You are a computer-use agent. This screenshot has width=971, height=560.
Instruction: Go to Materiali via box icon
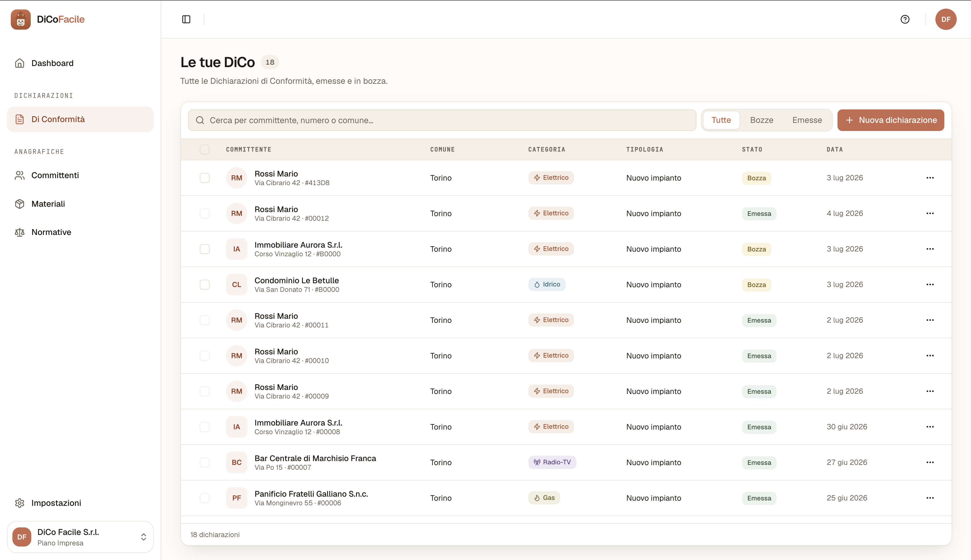[x=20, y=204]
